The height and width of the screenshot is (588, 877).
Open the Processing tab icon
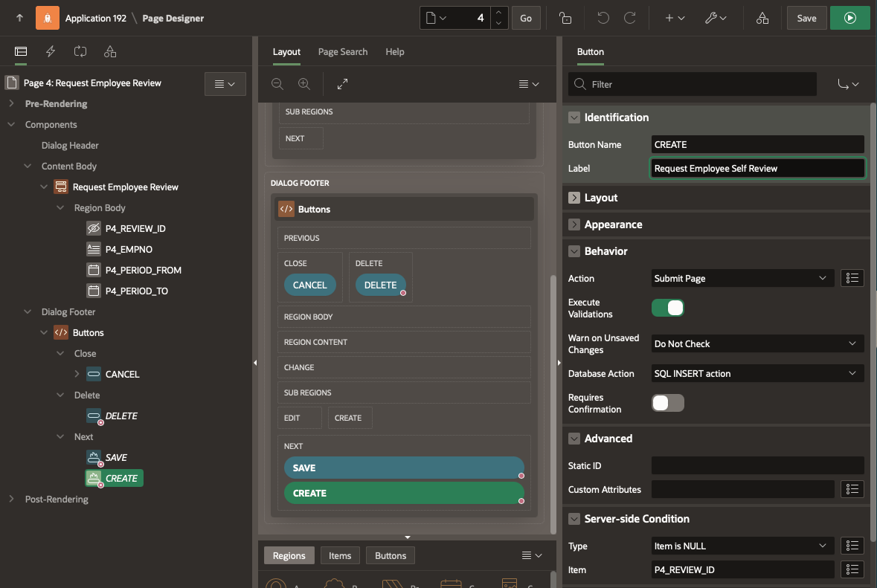coord(80,52)
